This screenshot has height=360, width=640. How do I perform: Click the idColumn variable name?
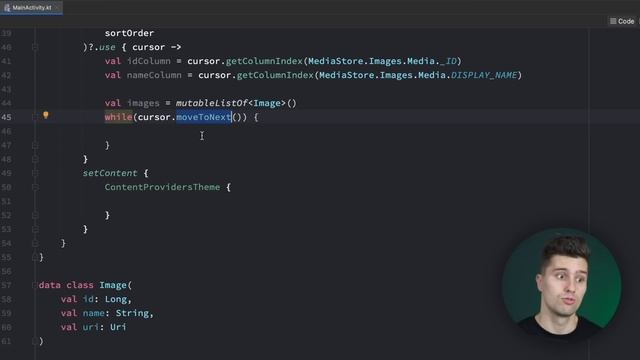point(149,61)
